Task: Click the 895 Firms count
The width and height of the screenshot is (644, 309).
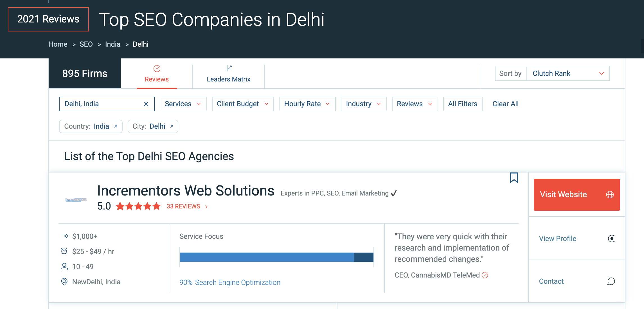Action: (85, 74)
